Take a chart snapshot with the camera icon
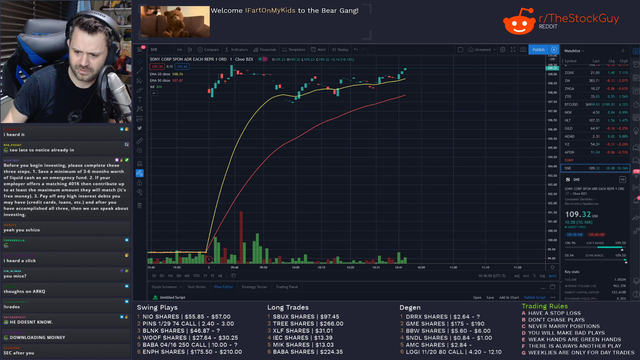The width and height of the screenshot is (640, 360). pyautogui.click(x=523, y=49)
